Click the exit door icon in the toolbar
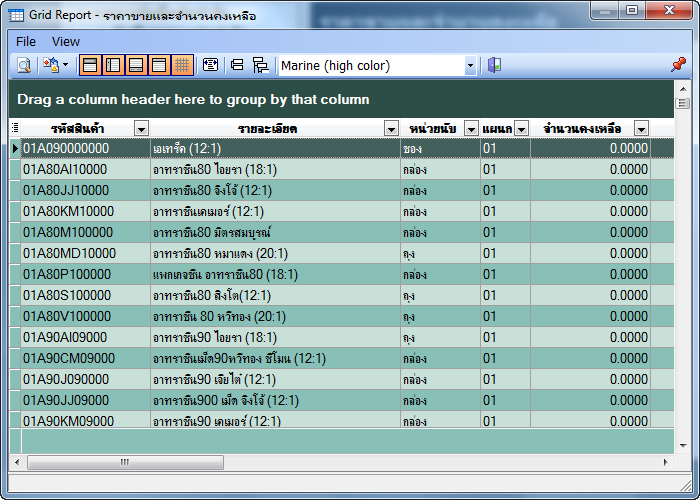The height and width of the screenshot is (500, 700). tap(494, 66)
